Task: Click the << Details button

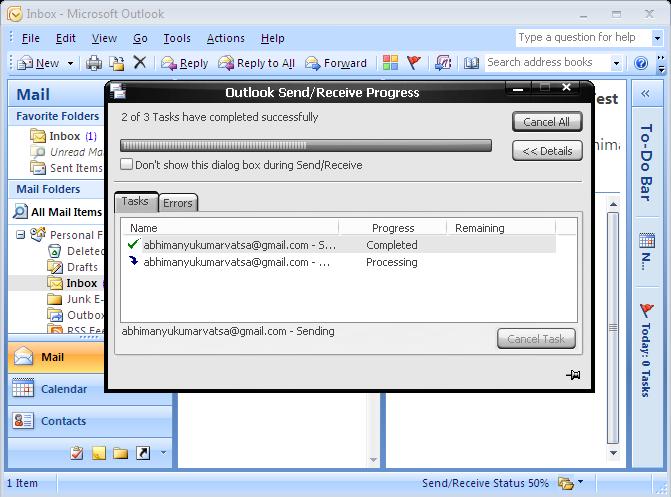Action: pyautogui.click(x=547, y=151)
